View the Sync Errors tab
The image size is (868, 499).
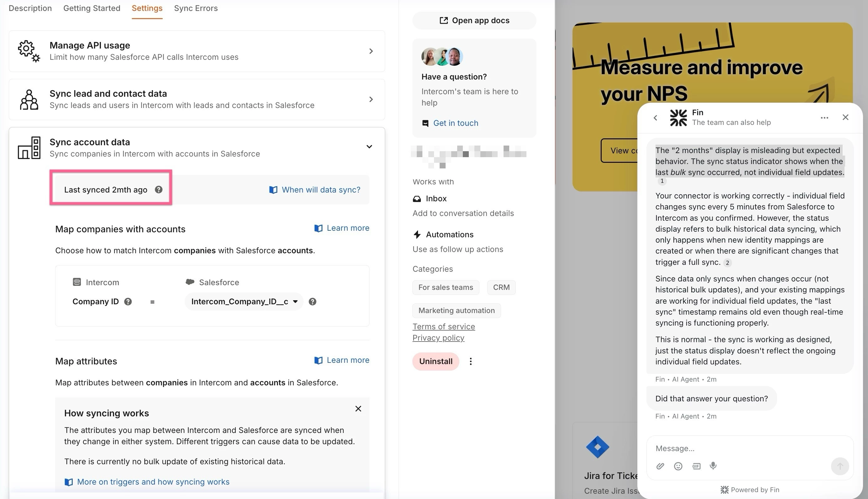(196, 8)
